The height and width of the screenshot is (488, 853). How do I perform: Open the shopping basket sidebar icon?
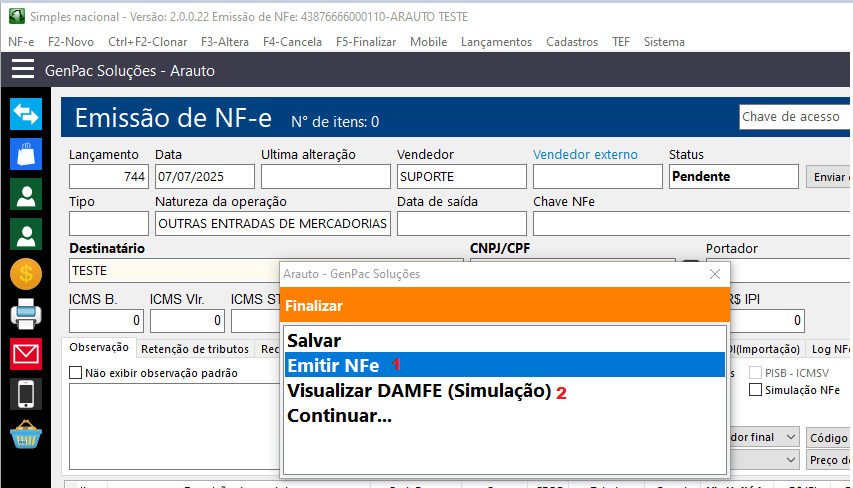point(25,436)
